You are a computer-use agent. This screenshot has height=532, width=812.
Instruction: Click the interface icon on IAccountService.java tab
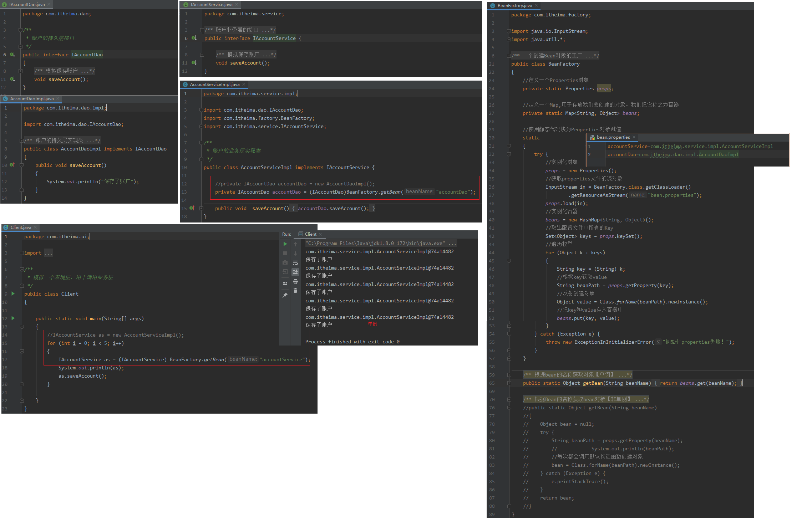click(x=186, y=5)
